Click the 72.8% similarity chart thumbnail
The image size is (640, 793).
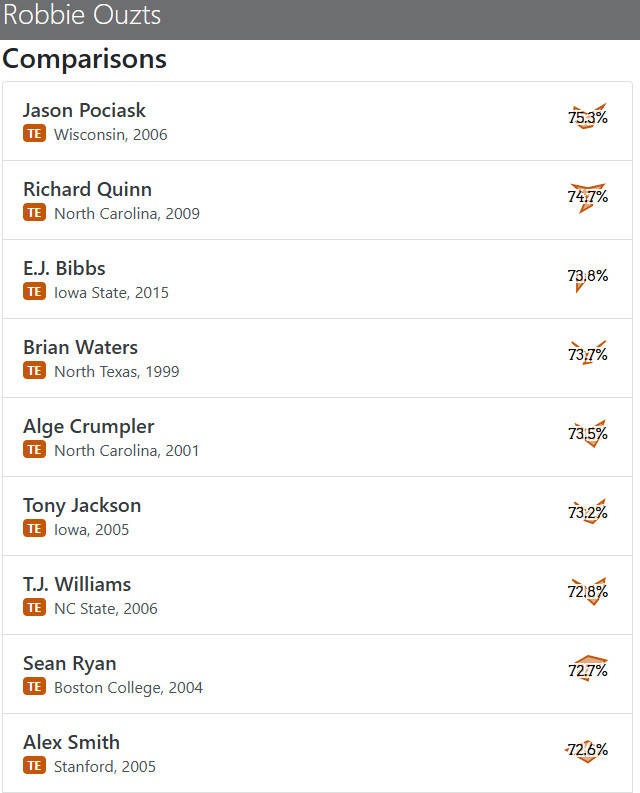(588, 592)
